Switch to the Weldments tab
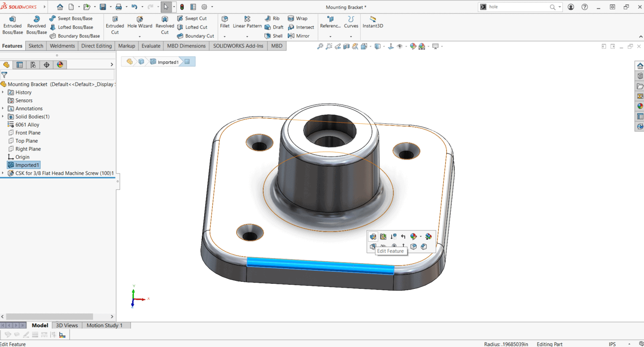644x347 pixels. pos(62,46)
